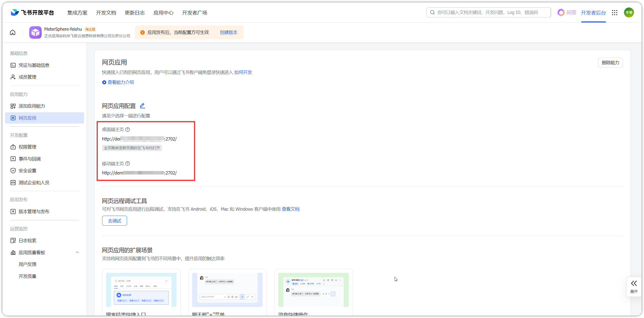Select 网页应用 in sidebar
This screenshot has height=318, width=644.
click(44, 118)
